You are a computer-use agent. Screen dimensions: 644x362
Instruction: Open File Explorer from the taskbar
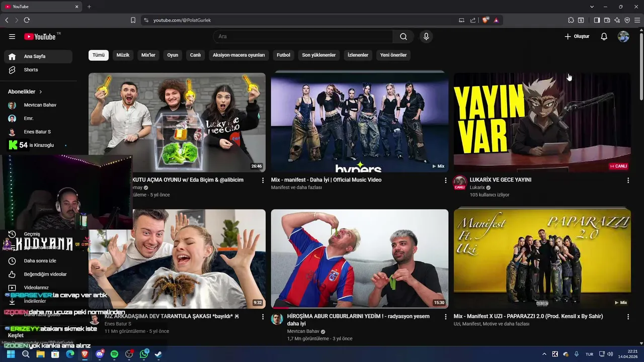pos(40,354)
